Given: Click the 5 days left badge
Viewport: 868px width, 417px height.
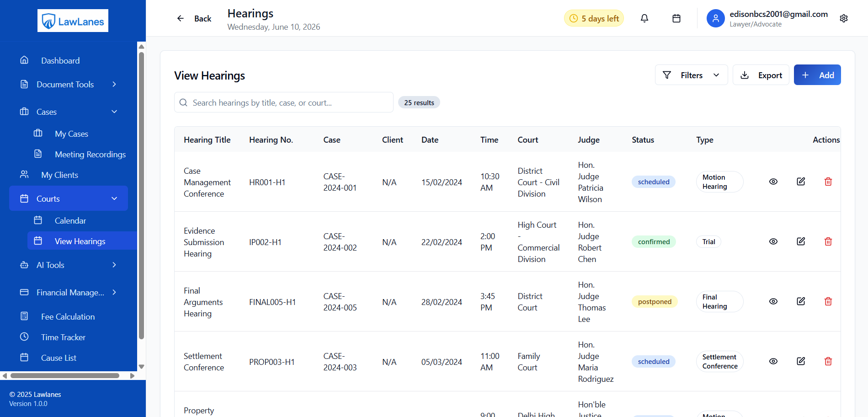Looking at the screenshot, I should tap(594, 18).
